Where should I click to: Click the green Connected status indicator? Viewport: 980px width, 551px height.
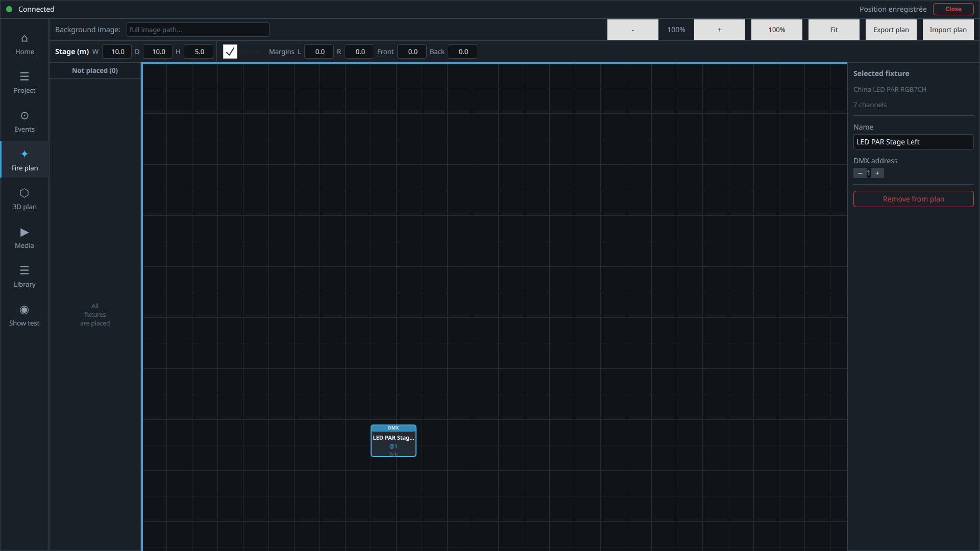9,9
